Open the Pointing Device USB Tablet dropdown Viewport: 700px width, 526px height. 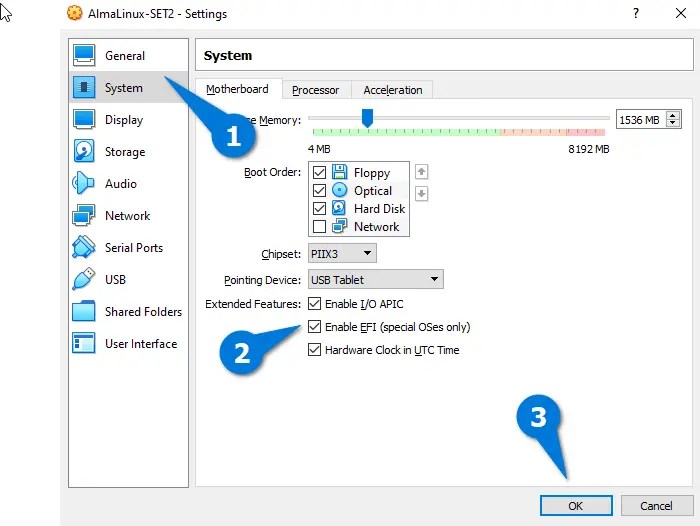coord(375,280)
